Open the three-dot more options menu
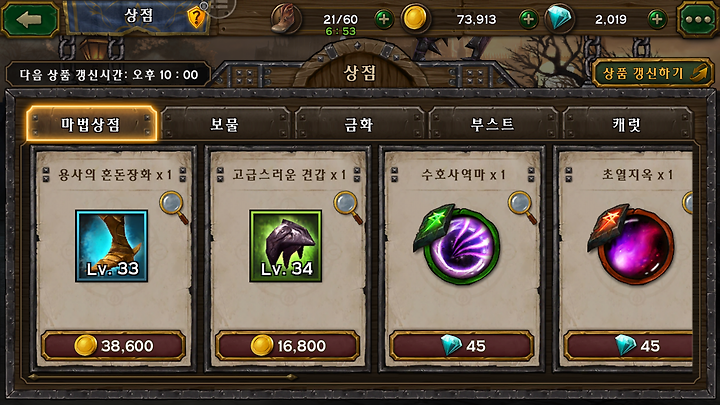Screen dimensions: 720x405 698,19
